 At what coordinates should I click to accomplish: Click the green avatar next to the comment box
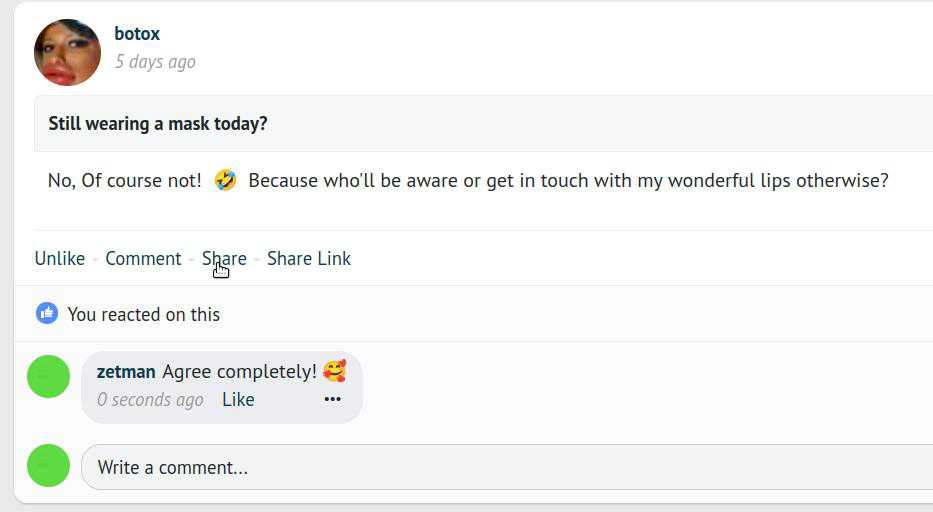click(x=48, y=466)
